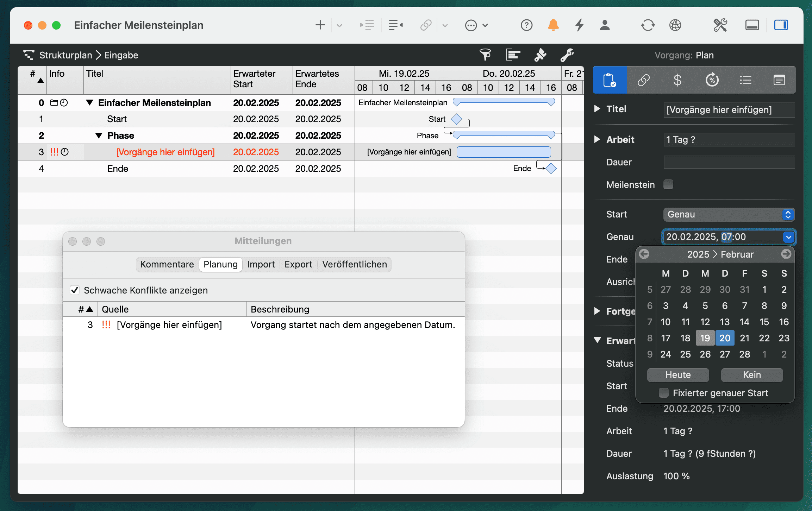Viewport: 812px width, 511px height.
Task: Toggle the right sidebar panel icon
Action: [781, 25]
